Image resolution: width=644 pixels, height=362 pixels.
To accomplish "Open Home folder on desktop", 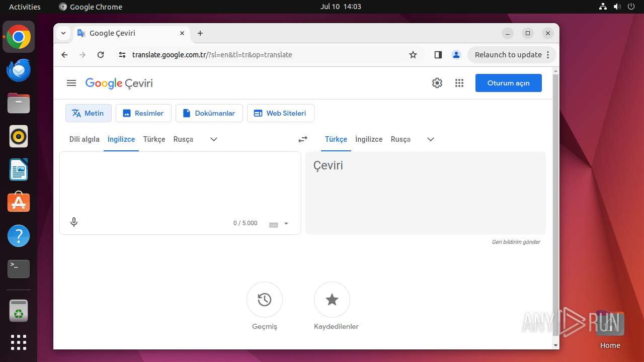I will click(610, 330).
